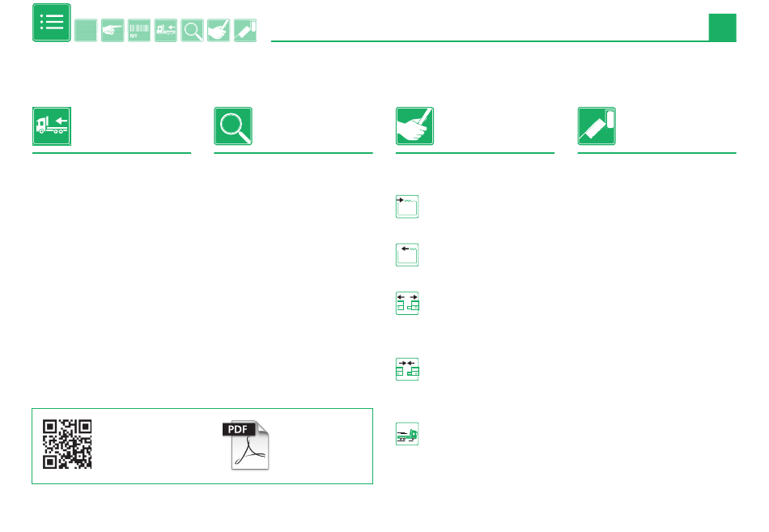Open the large paint roller section icon
Viewport: 769px width, 532px height.
tap(597, 126)
